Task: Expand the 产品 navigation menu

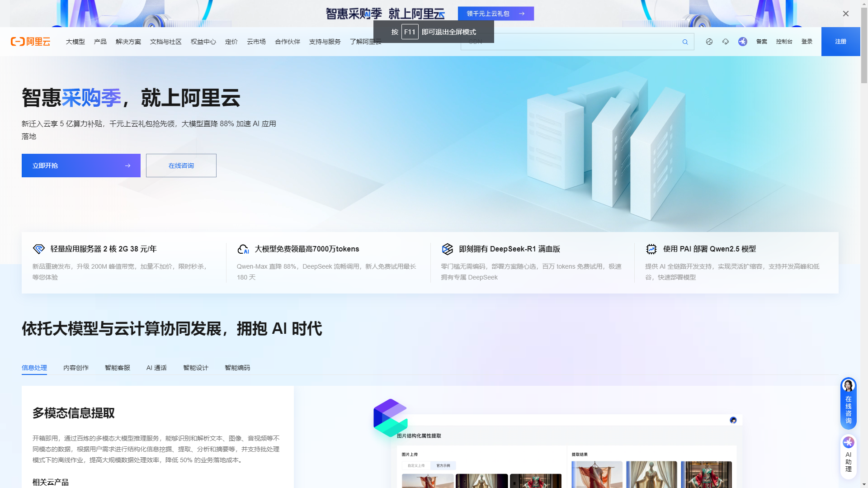Action: pos(100,42)
